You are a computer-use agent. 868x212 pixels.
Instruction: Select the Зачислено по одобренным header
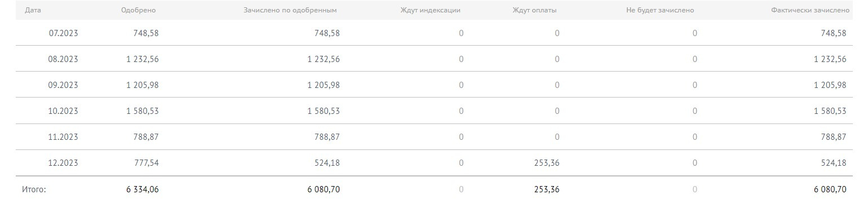point(290,10)
